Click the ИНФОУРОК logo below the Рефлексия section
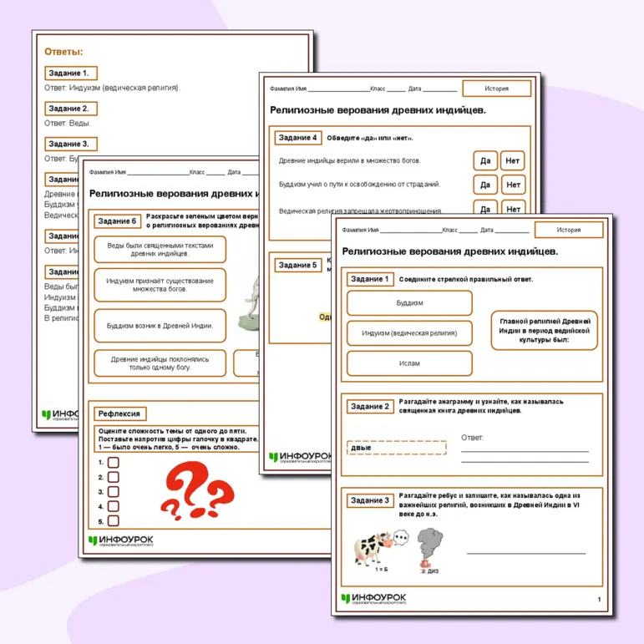 [121, 540]
